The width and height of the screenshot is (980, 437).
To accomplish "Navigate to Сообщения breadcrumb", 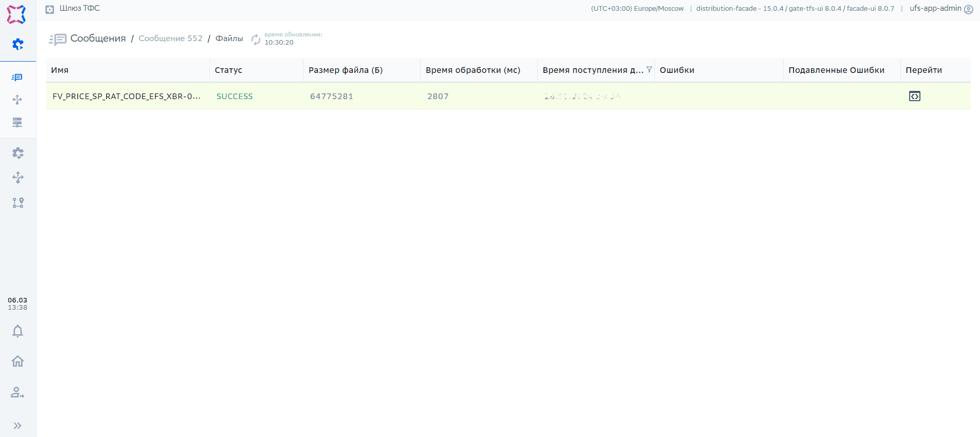I will (x=98, y=39).
